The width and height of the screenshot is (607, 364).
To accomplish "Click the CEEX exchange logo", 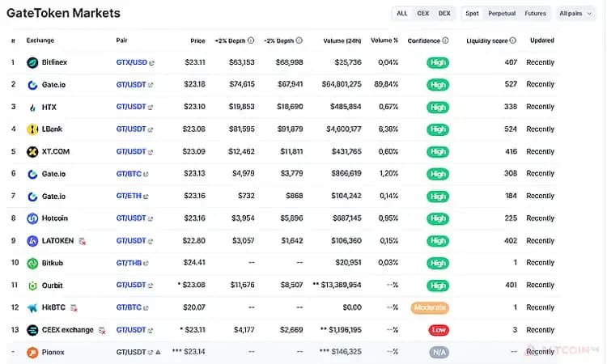I will (32, 330).
